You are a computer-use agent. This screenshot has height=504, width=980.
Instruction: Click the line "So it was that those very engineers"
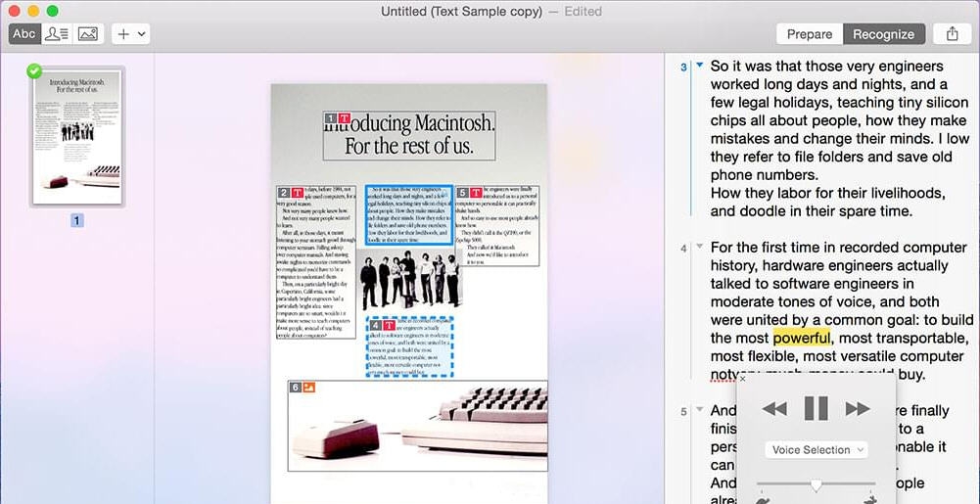[x=827, y=67]
